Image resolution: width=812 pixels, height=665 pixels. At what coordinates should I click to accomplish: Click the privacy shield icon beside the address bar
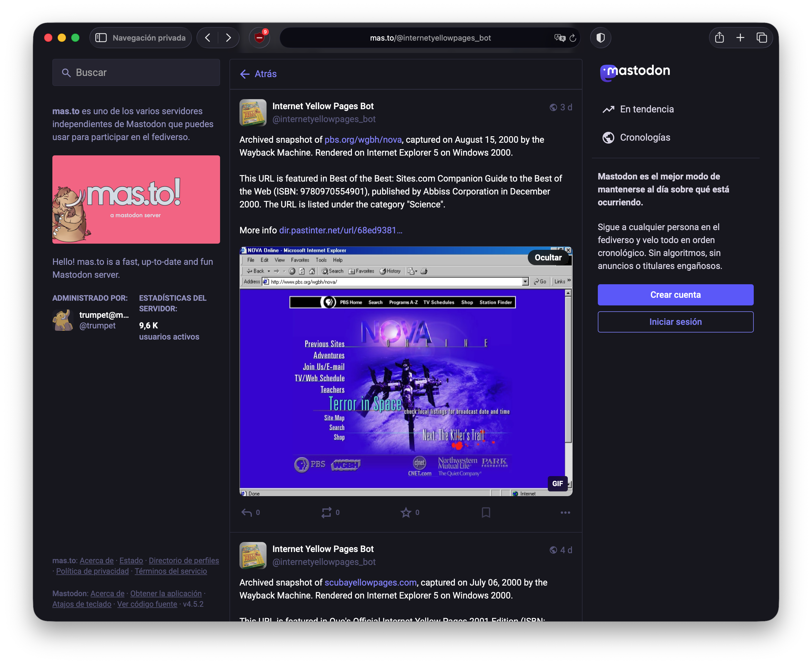(x=600, y=38)
